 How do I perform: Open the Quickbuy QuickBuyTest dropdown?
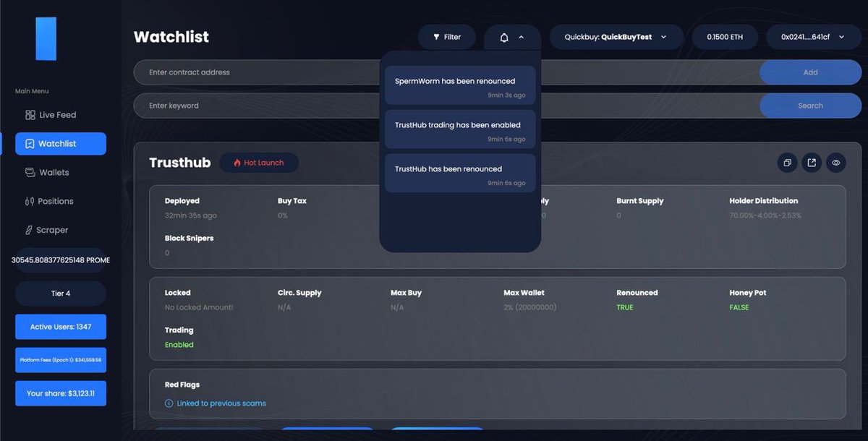click(616, 36)
